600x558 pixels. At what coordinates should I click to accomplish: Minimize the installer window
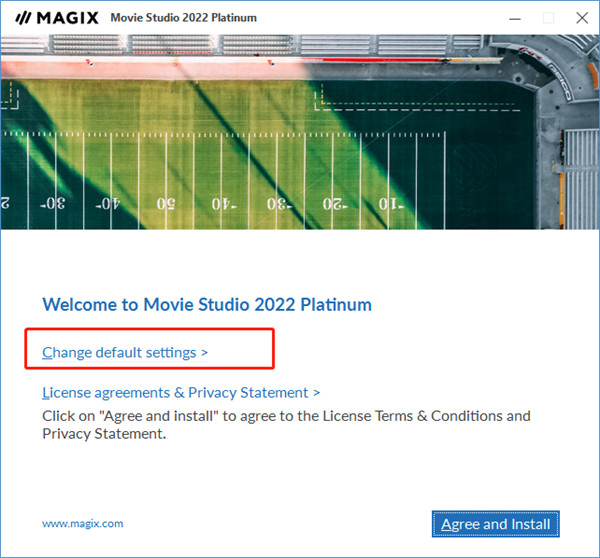[514, 18]
